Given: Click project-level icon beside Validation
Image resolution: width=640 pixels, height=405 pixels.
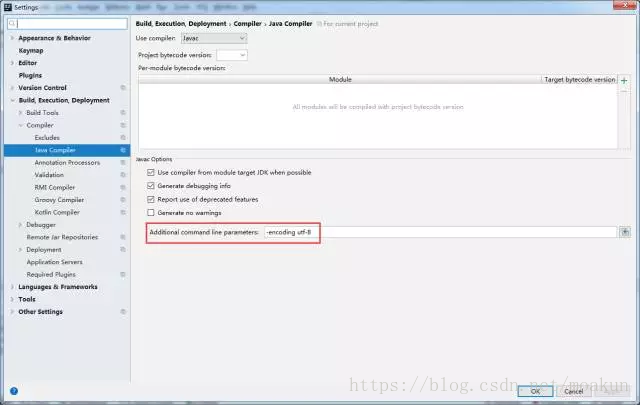Looking at the screenshot, I should [x=123, y=175].
